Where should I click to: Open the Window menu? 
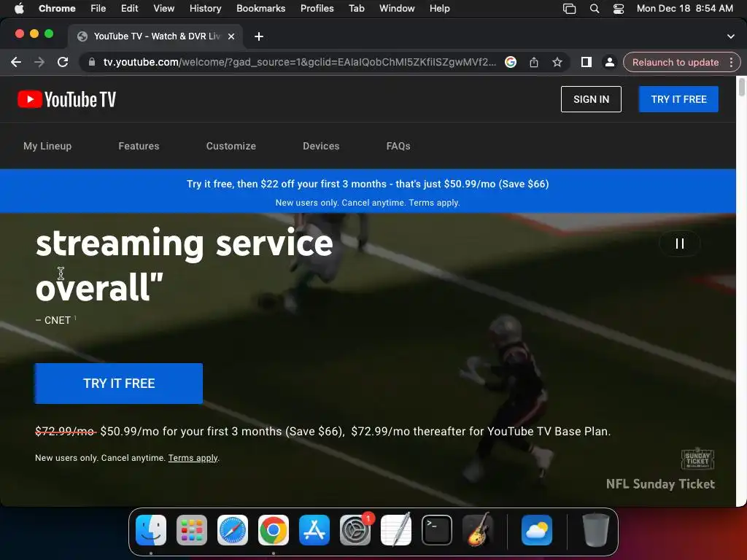click(x=397, y=8)
